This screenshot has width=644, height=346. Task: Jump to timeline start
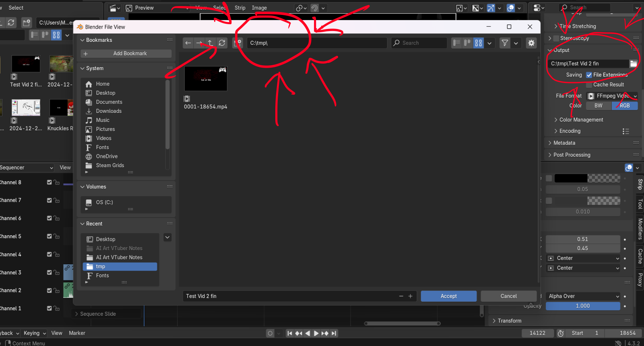point(290,333)
